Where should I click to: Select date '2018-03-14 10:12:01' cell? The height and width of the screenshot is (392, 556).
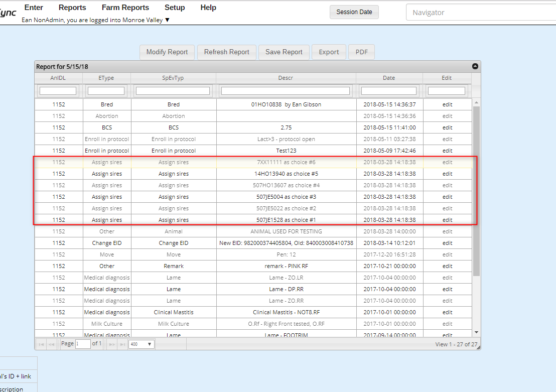click(389, 243)
